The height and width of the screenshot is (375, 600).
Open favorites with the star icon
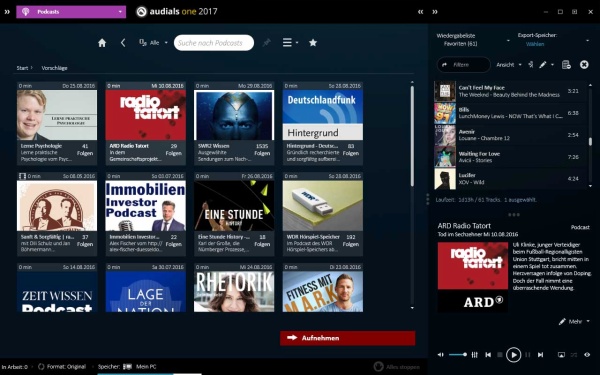point(313,42)
